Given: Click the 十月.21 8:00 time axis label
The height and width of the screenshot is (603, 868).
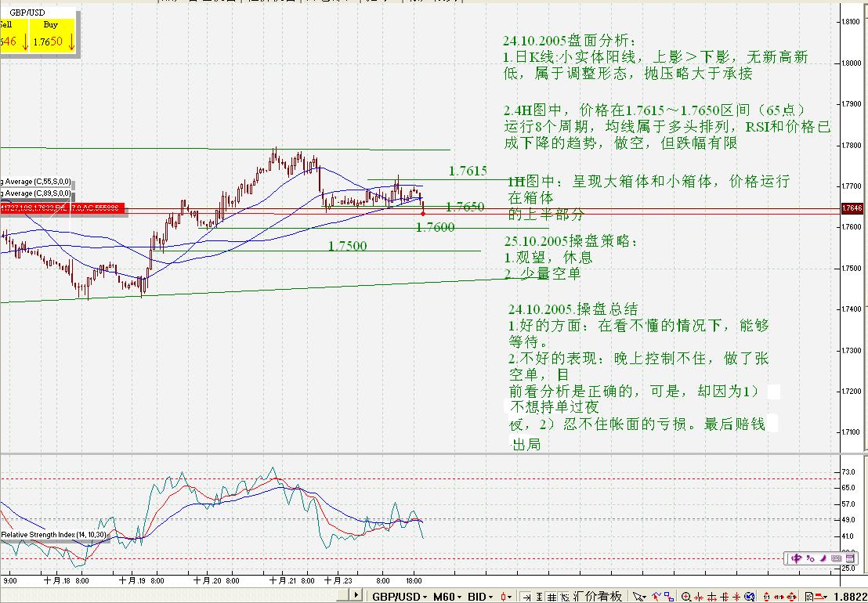Looking at the screenshot, I should coord(291,581).
